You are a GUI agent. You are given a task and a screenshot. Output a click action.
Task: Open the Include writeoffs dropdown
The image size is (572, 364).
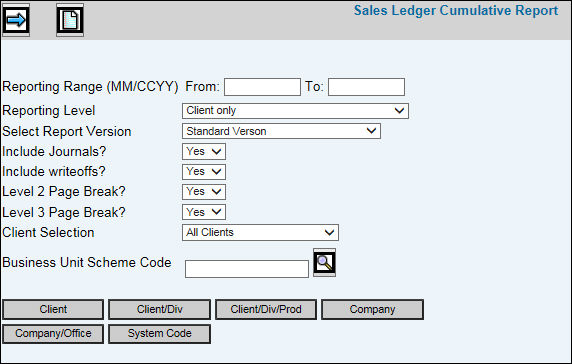(x=204, y=171)
